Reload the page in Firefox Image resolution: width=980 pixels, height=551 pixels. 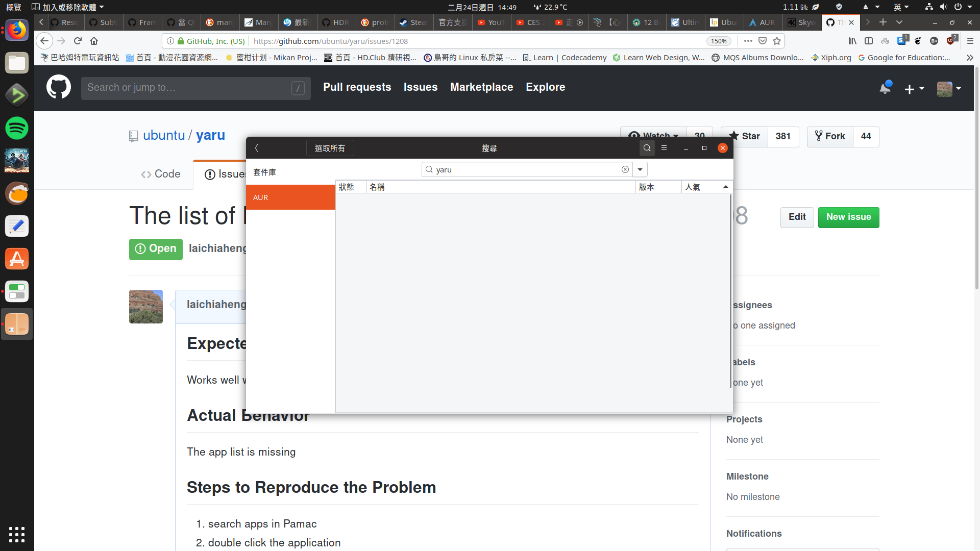(78, 41)
